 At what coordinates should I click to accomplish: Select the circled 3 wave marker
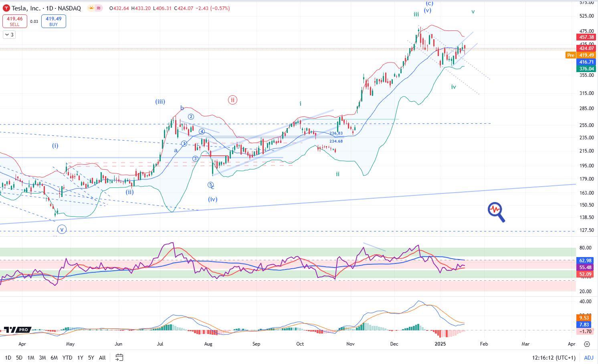click(195, 159)
